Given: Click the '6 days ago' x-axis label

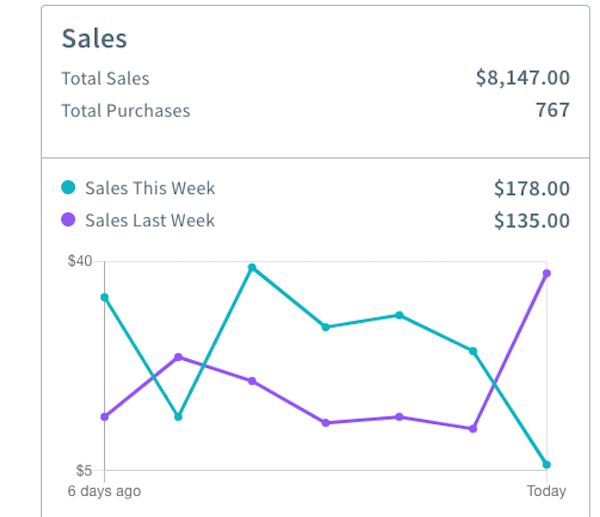Looking at the screenshot, I should click(104, 491).
